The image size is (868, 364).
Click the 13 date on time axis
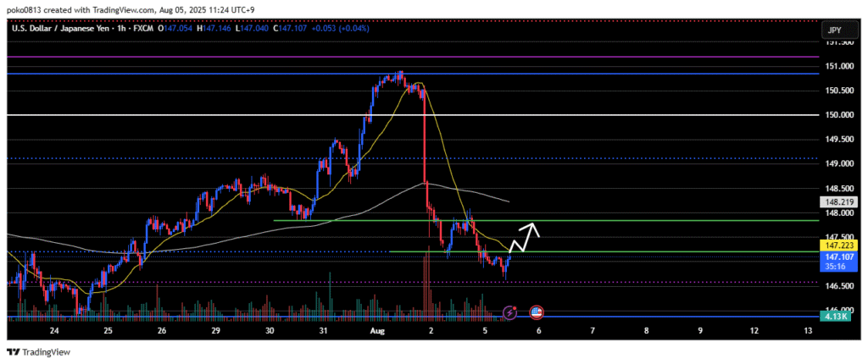807,331
